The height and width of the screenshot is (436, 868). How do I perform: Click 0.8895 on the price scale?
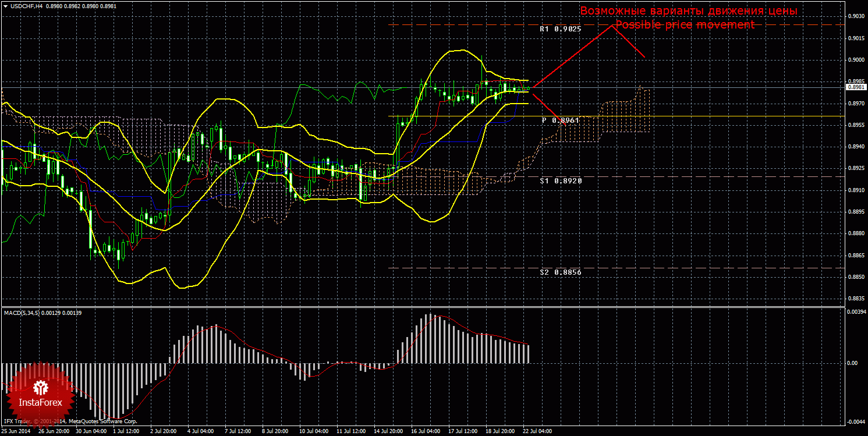(856, 212)
